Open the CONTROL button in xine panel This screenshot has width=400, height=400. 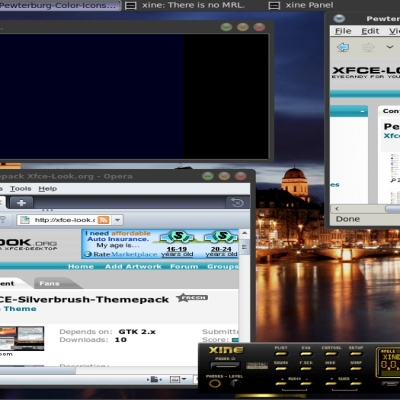pyautogui.click(x=331, y=354)
